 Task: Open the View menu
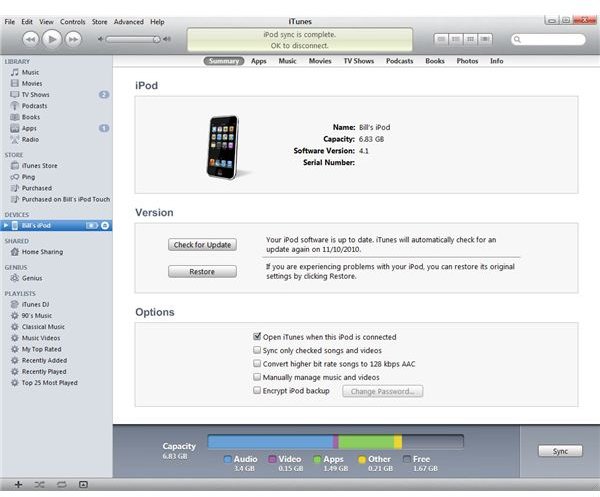click(x=46, y=22)
